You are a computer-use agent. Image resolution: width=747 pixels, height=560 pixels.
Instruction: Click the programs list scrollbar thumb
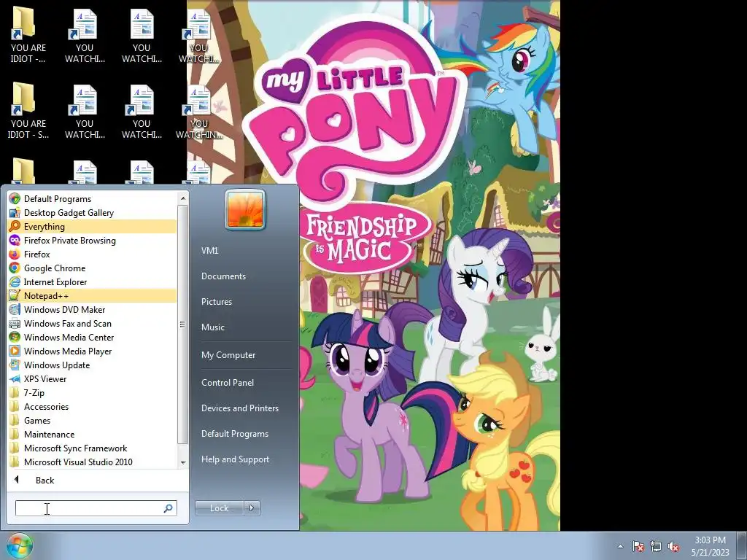coord(183,324)
